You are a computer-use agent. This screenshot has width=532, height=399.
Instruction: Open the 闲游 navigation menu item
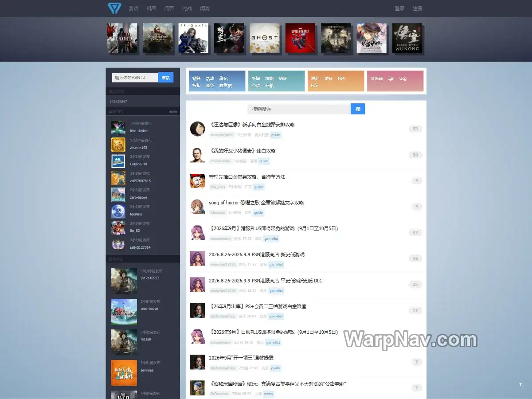tap(205, 8)
